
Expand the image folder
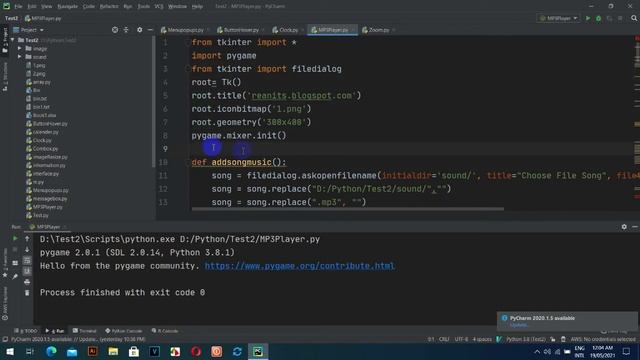click(x=20, y=48)
